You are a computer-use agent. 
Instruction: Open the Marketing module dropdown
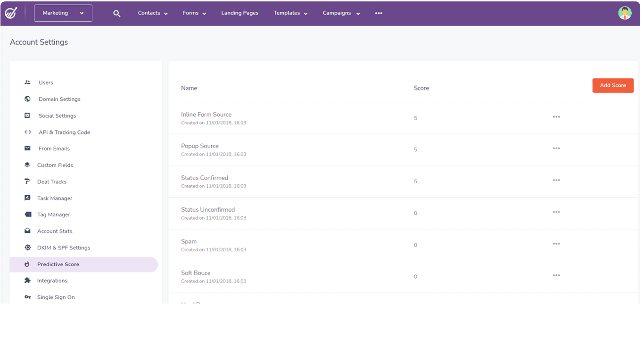[x=63, y=13]
